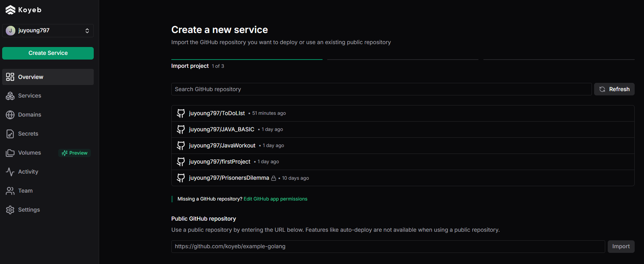Screen dimensions: 644x264
Task: Click the circular arrows icon in Refresh
Action: pos(602,89)
